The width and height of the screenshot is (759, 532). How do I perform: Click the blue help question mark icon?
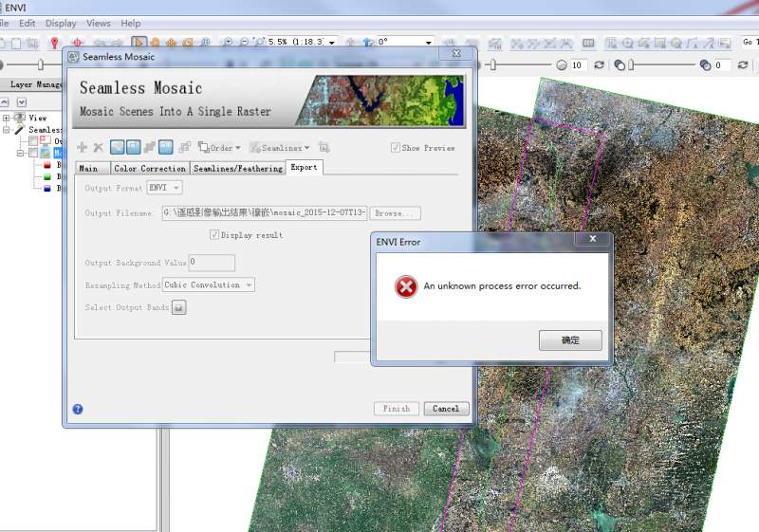tap(78, 409)
